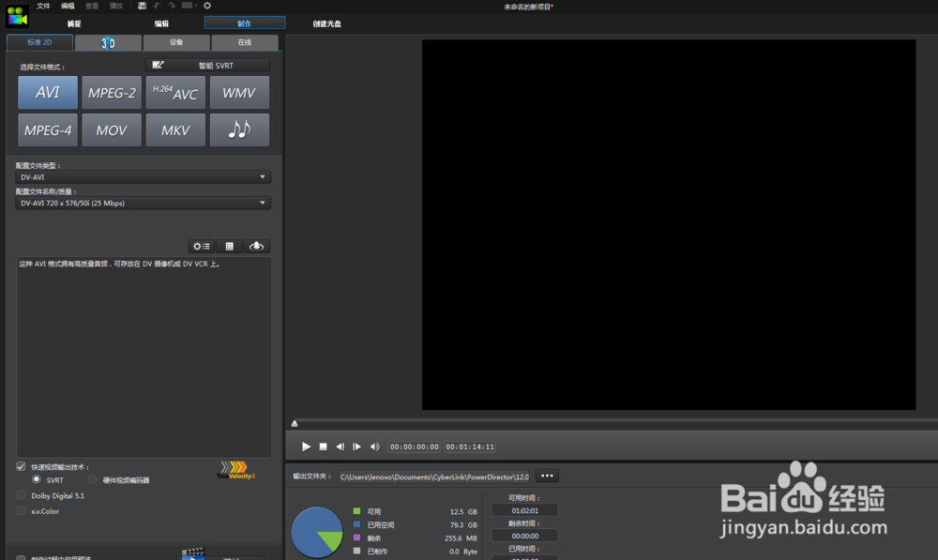Open preferences with the gear icon in menu bar
This screenshot has height=560, width=938.
[207, 6]
